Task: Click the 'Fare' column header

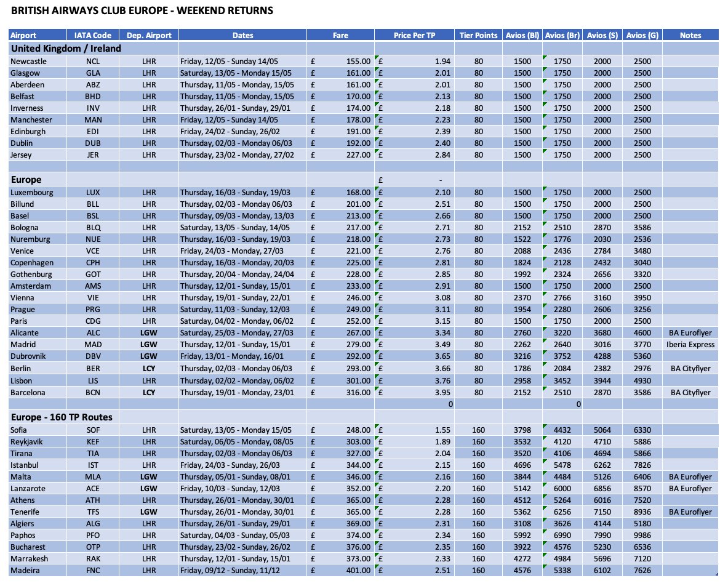Action: [x=340, y=35]
